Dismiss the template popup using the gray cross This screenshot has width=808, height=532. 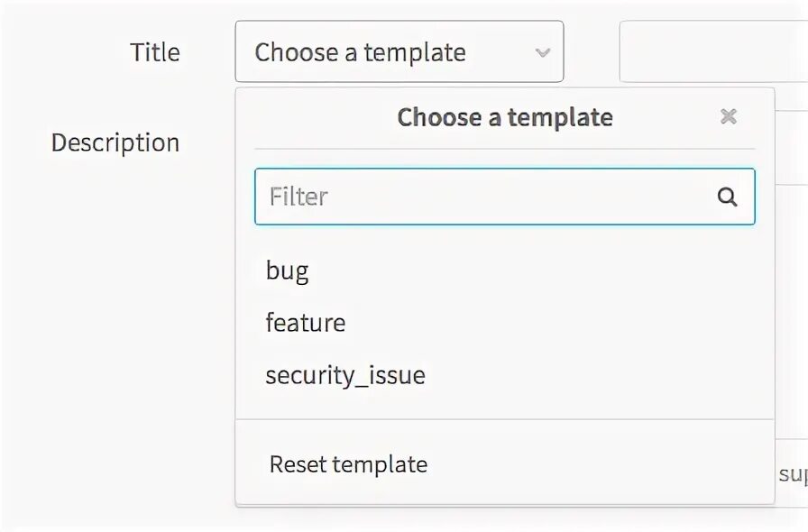click(x=728, y=116)
